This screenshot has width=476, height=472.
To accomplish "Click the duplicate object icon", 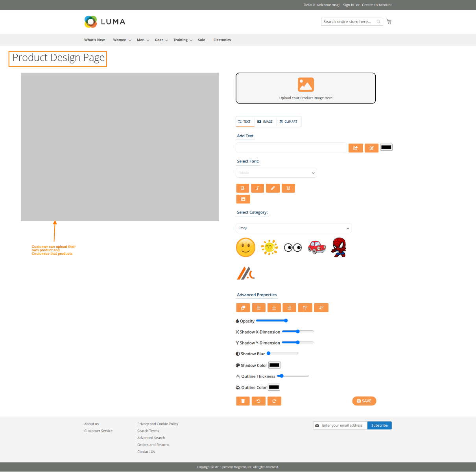I will click(243, 308).
